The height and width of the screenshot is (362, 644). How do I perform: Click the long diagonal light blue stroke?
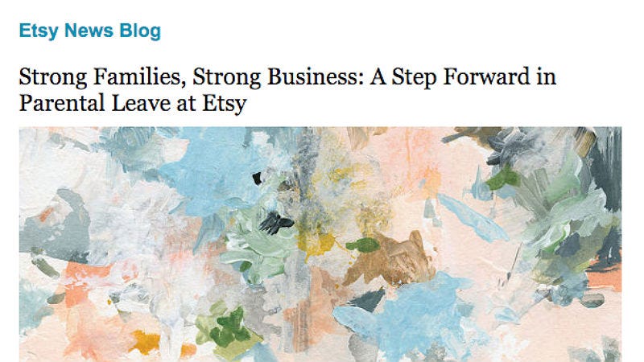[x=473, y=217]
